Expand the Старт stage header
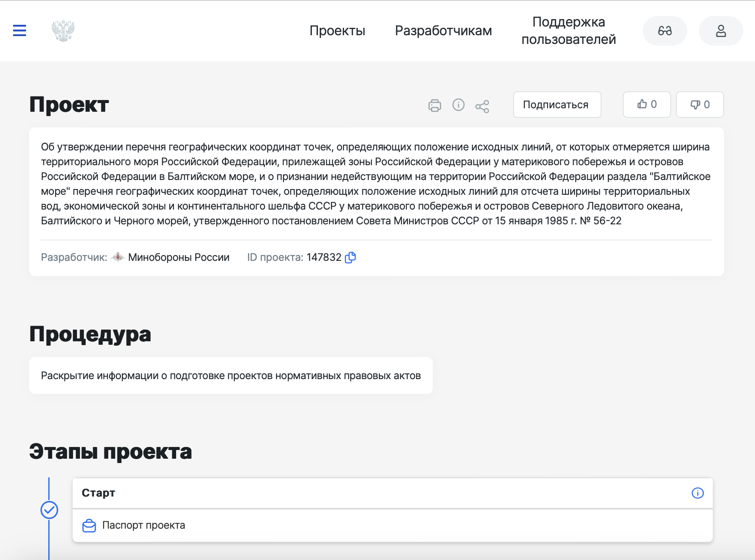 (98, 493)
